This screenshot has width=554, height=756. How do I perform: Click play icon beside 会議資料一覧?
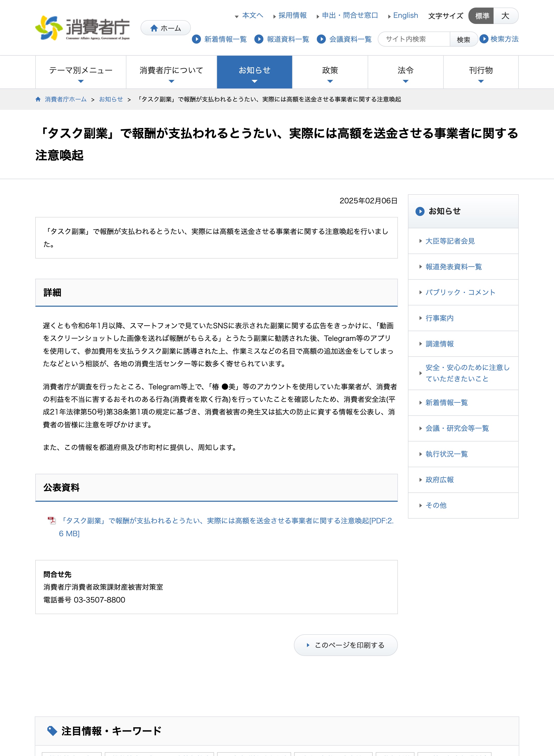pos(321,39)
